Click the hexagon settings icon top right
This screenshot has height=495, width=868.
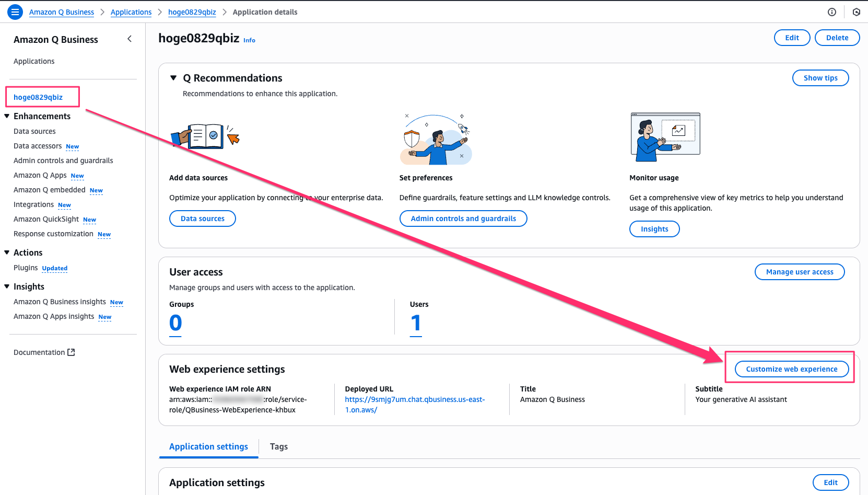click(x=857, y=12)
